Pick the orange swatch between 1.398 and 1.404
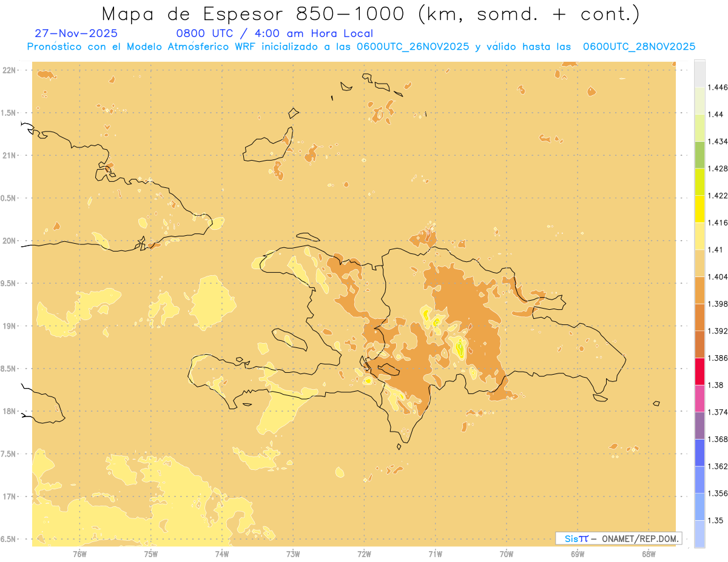Image resolution: width=728 pixels, height=562 pixels. [699, 290]
